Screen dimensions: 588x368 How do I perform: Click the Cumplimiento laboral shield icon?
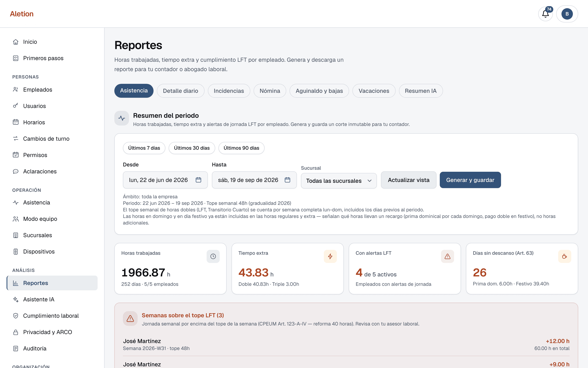click(16, 316)
